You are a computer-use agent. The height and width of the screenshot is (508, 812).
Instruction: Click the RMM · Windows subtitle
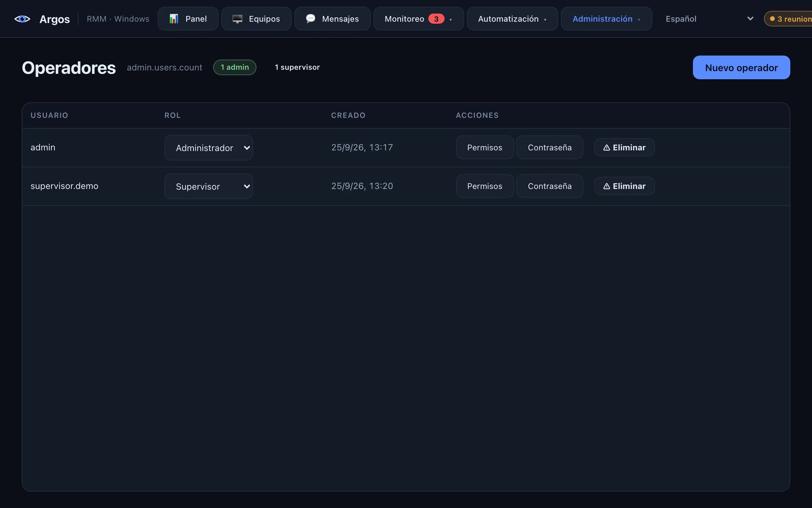point(118,19)
